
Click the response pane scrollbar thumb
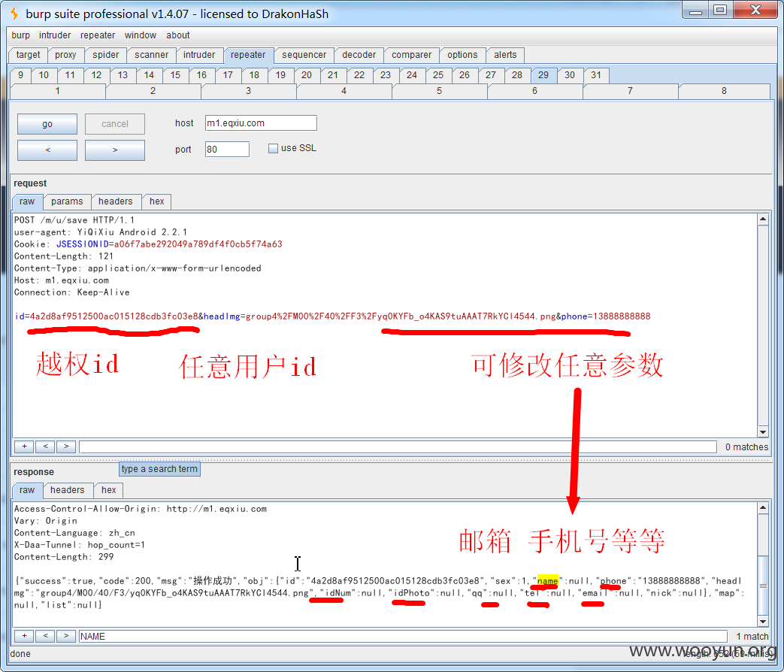(763, 586)
